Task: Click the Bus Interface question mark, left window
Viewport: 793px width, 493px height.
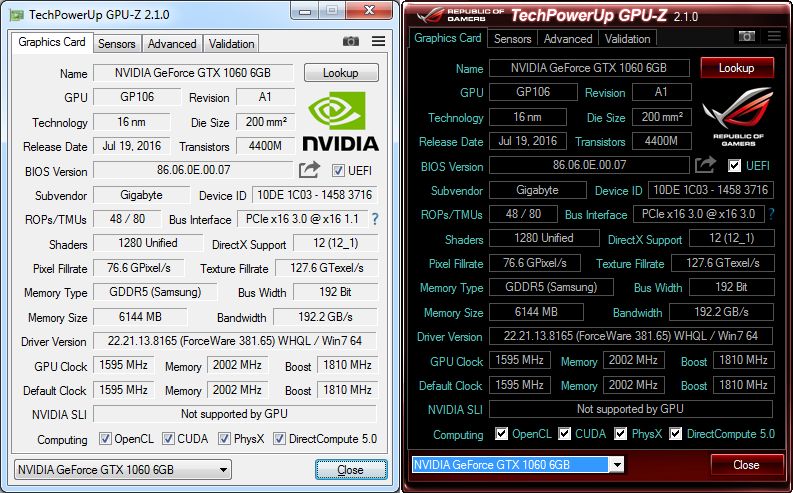Action: pyautogui.click(x=375, y=219)
